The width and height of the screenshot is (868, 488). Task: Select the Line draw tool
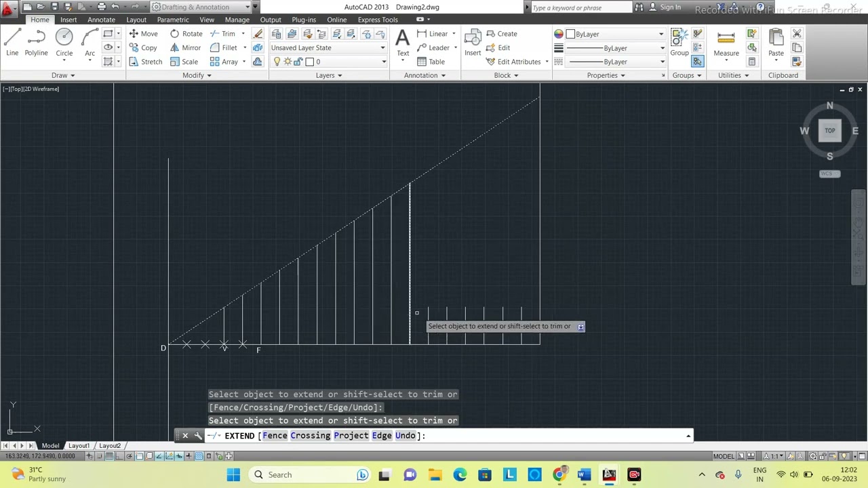coord(12,43)
